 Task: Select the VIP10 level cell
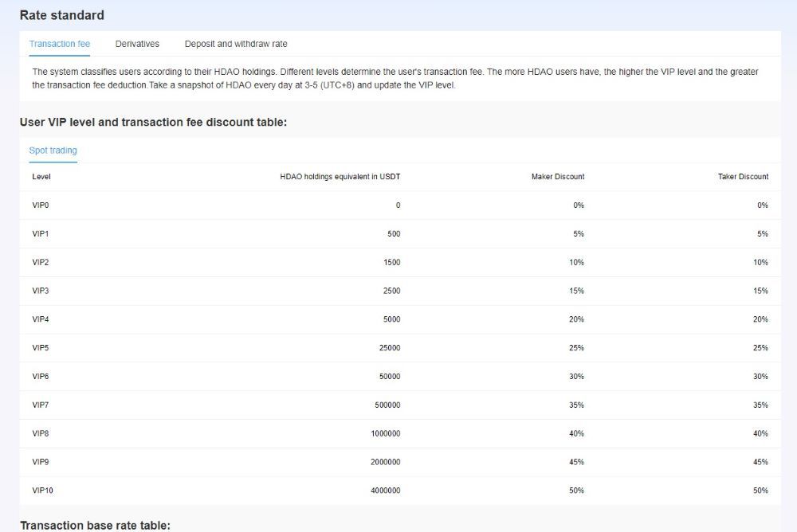pos(43,491)
